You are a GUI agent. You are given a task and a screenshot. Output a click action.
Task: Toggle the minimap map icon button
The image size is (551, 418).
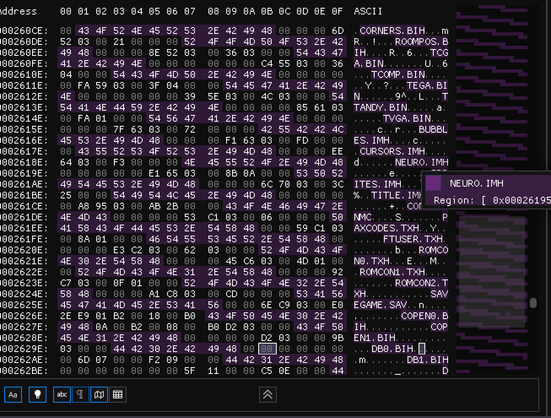[x=99, y=394]
